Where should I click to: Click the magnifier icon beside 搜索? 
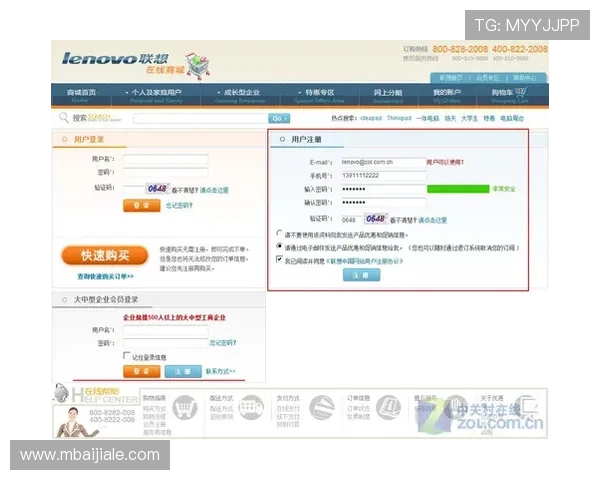64,118
